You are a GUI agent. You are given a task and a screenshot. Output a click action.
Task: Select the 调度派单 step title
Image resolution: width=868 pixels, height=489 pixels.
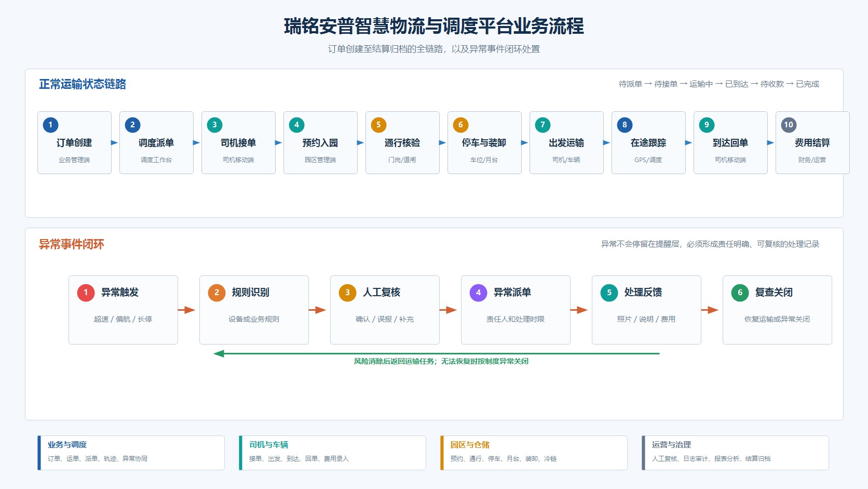156,143
